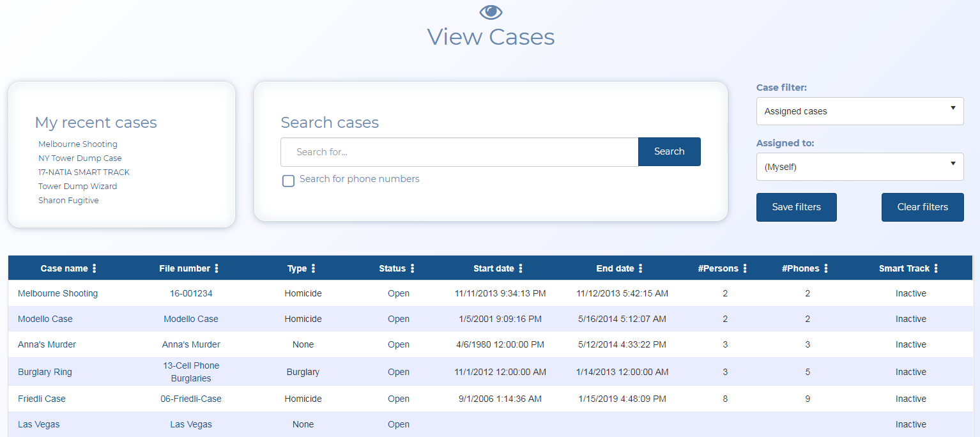The width and height of the screenshot is (980, 437).
Task: Open Status column menu icon
Action: tap(412, 268)
